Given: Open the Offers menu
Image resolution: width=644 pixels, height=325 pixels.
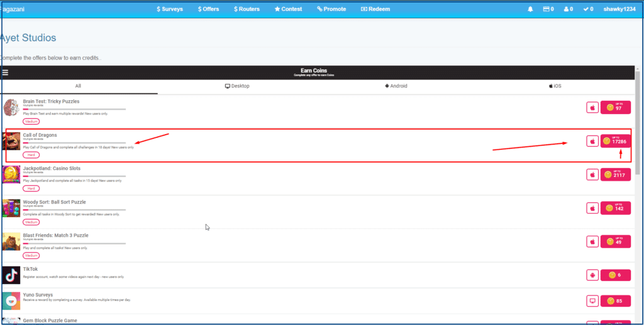Looking at the screenshot, I should [208, 9].
